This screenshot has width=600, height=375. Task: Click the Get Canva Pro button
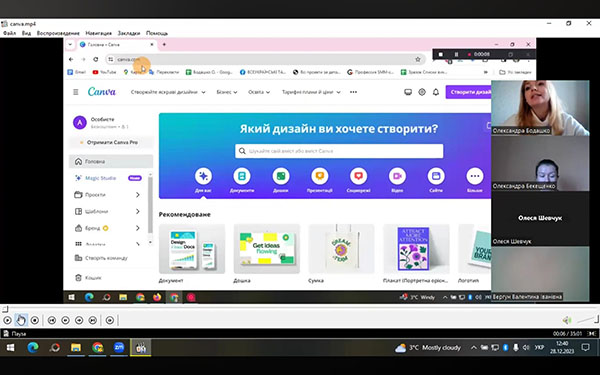112,142
